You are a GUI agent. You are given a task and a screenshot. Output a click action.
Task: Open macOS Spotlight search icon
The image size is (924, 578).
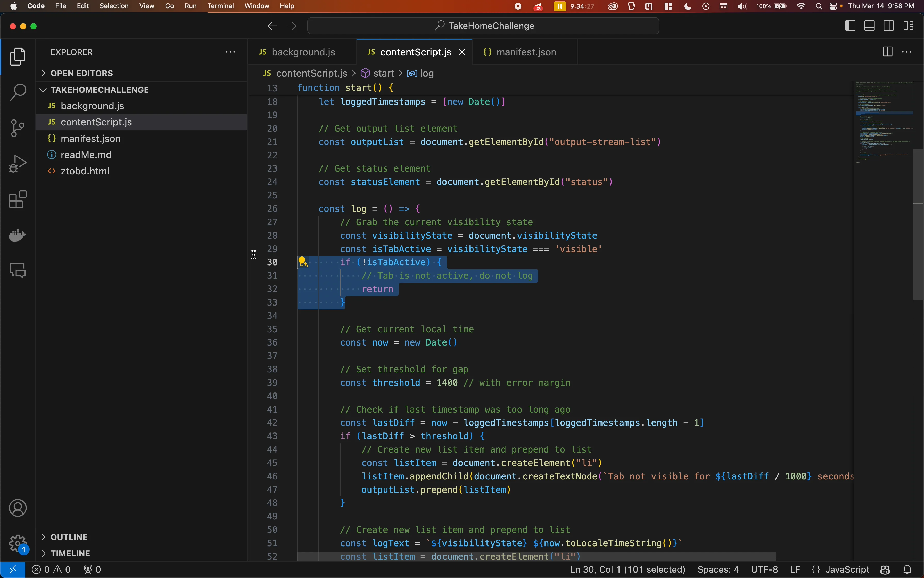coord(819,6)
